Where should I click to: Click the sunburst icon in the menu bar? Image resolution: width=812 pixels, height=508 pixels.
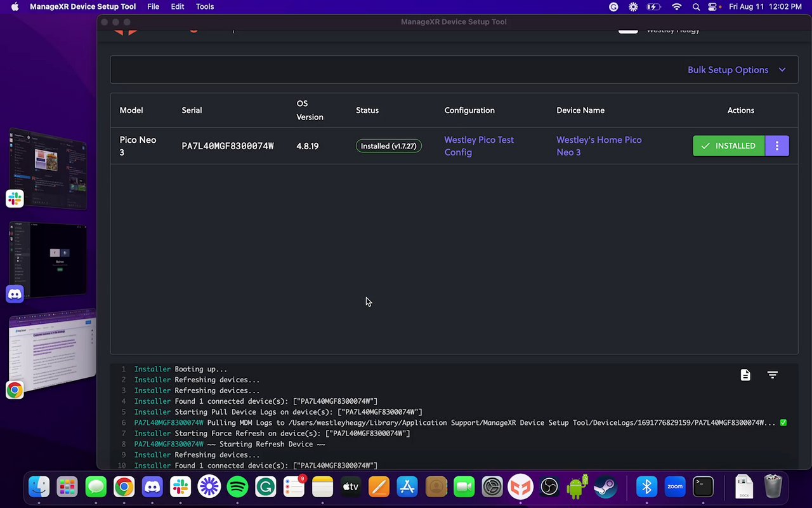coord(633,7)
